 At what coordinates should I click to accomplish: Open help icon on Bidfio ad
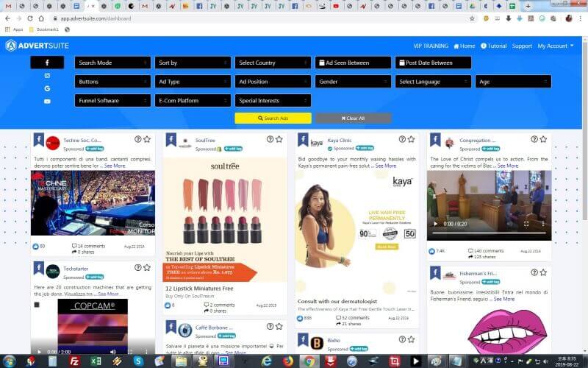(x=402, y=339)
